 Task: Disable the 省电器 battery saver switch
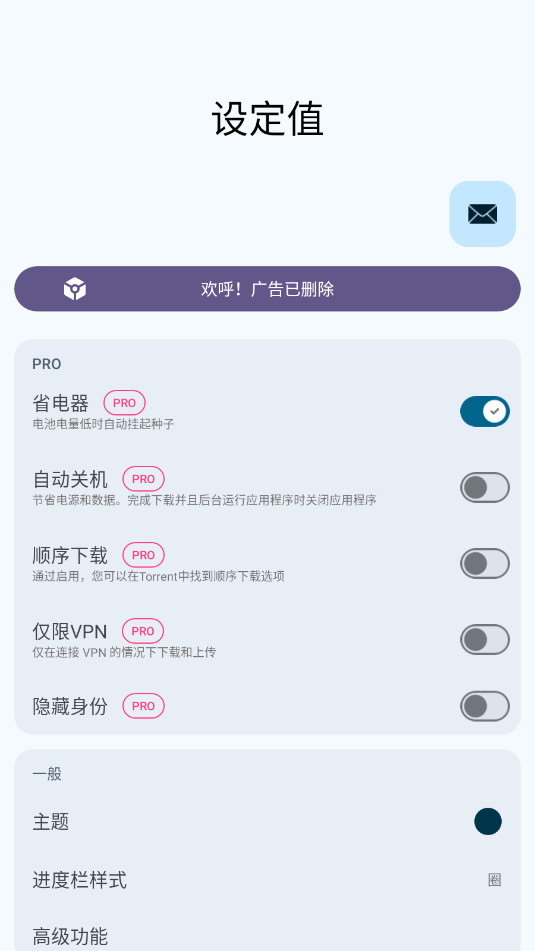click(485, 411)
